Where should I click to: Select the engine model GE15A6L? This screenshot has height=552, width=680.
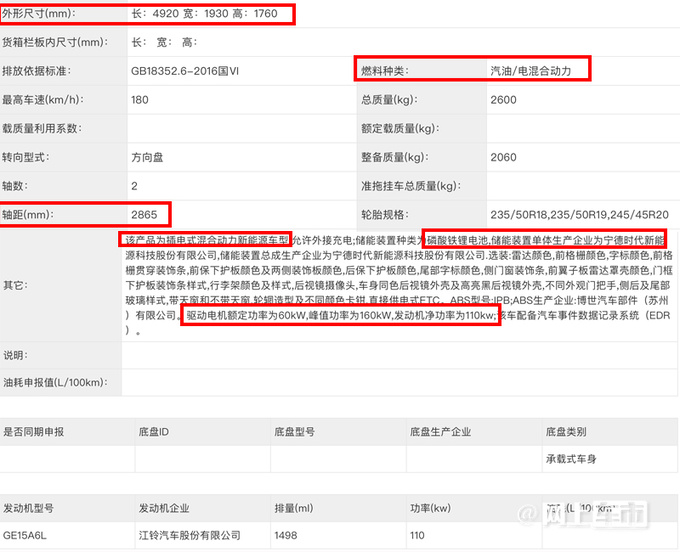point(28,536)
